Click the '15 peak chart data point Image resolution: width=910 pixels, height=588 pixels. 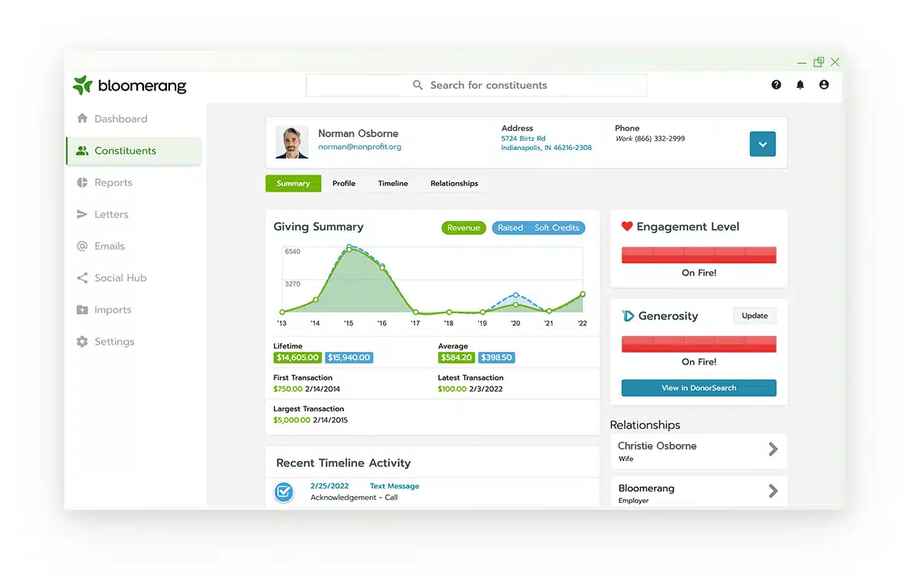pos(349,249)
